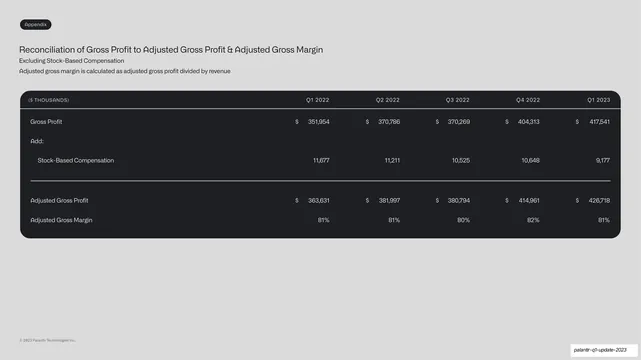Click the adjusted gross profit value 414,961
This screenshot has height=360, width=641.
529,201
